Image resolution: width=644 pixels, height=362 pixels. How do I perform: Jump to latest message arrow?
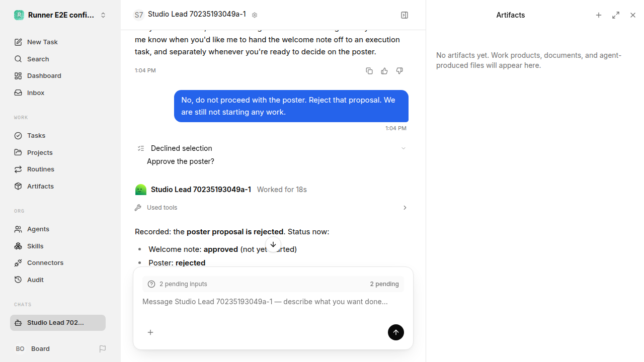point(273,245)
